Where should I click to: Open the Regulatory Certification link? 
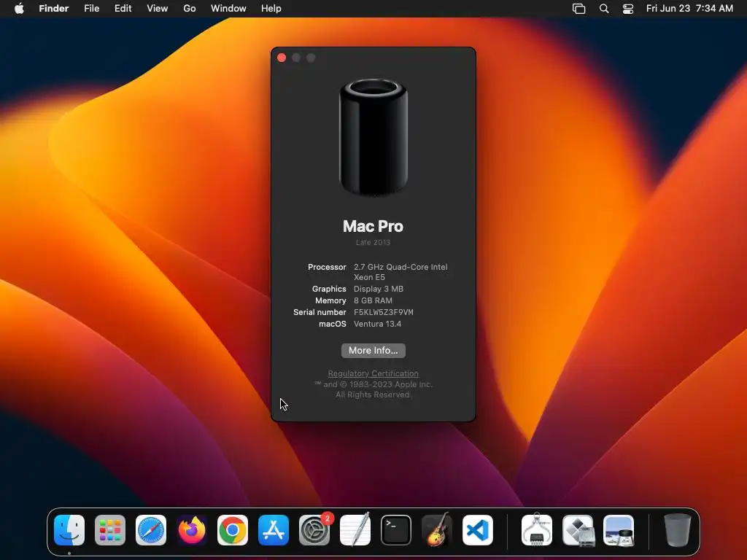[x=373, y=373]
